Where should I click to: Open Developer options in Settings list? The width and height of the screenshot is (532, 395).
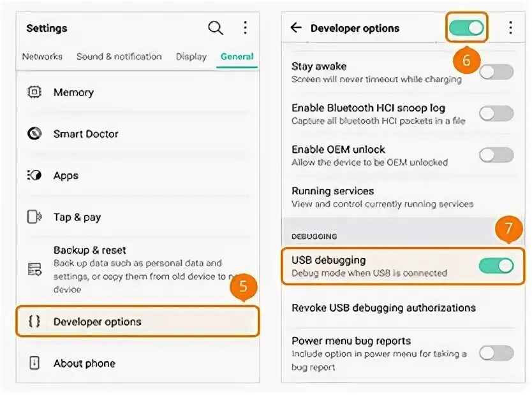[138, 321]
